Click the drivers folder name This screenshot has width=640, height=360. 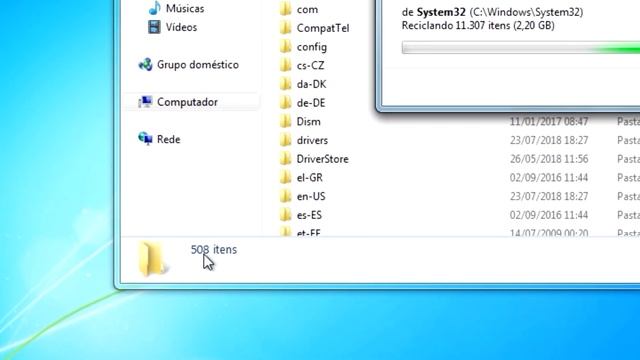312,141
